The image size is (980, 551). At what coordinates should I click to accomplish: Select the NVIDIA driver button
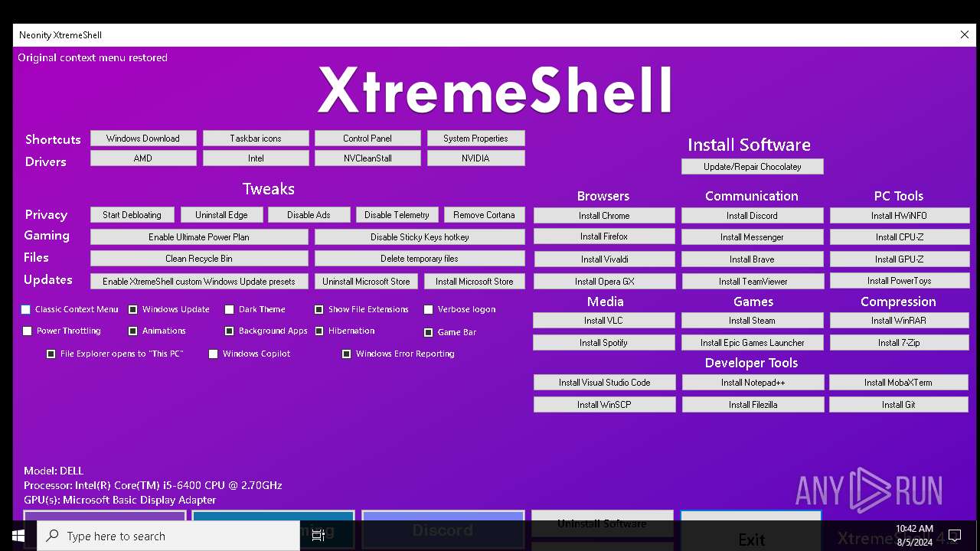tap(475, 158)
